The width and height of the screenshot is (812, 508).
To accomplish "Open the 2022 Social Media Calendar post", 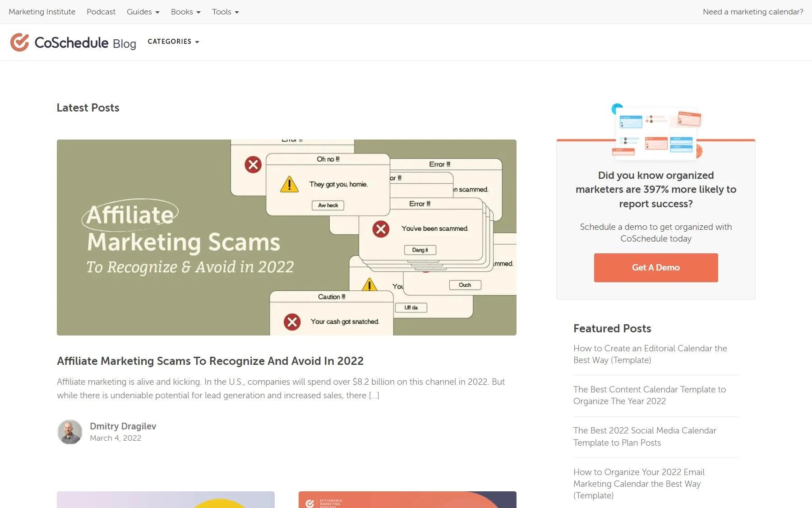I will coord(645,436).
